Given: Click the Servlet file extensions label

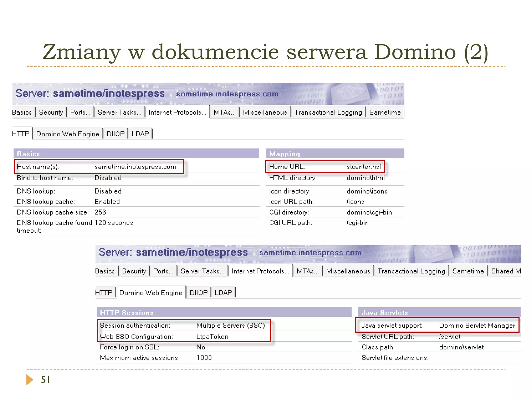Looking at the screenshot, I should tap(395, 358).
